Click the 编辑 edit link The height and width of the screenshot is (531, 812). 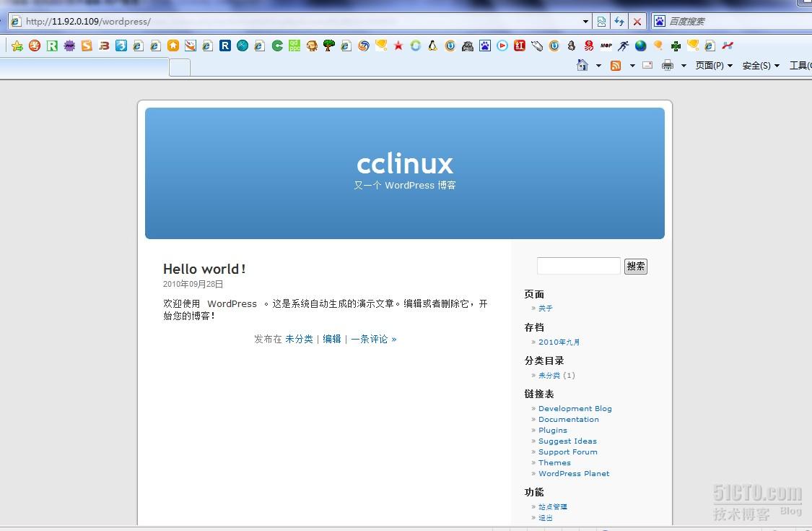[331, 339]
